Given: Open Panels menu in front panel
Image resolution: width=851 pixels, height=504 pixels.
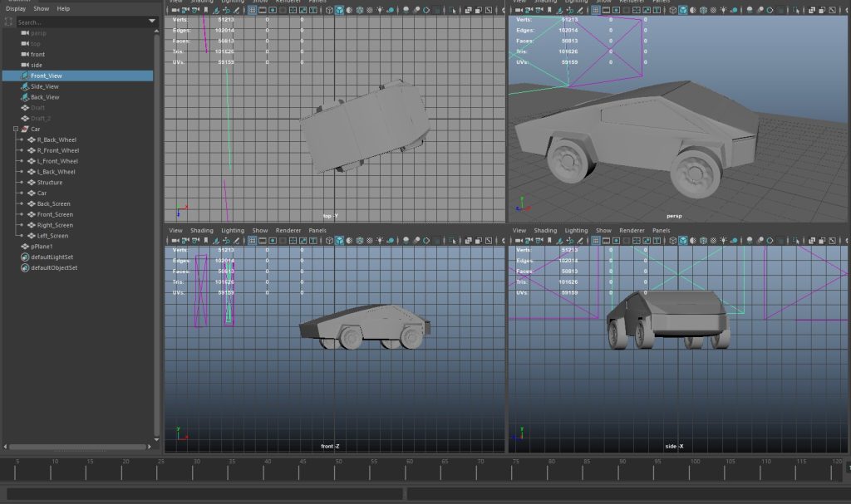Looking at the screenshot, I should point(317,231).
